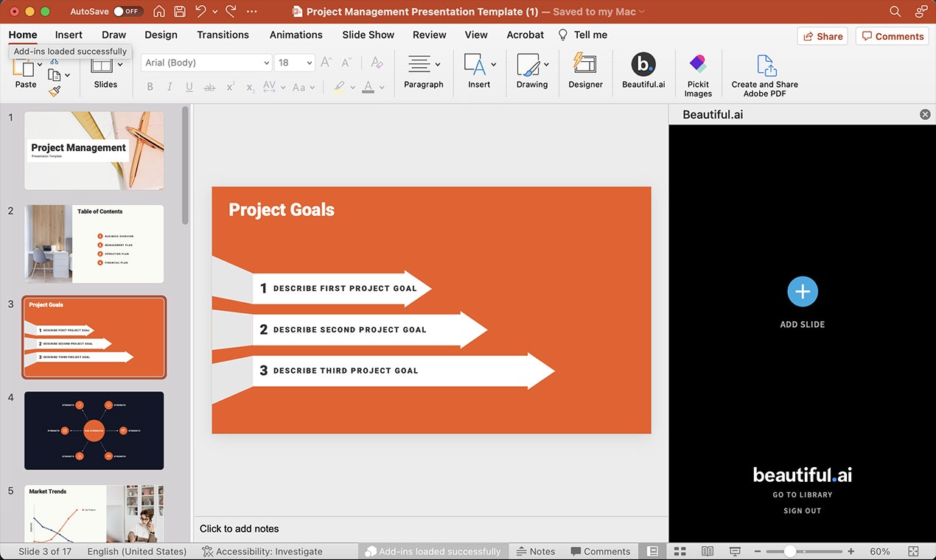Toggle Notes pane in status bar

[536, 551]
